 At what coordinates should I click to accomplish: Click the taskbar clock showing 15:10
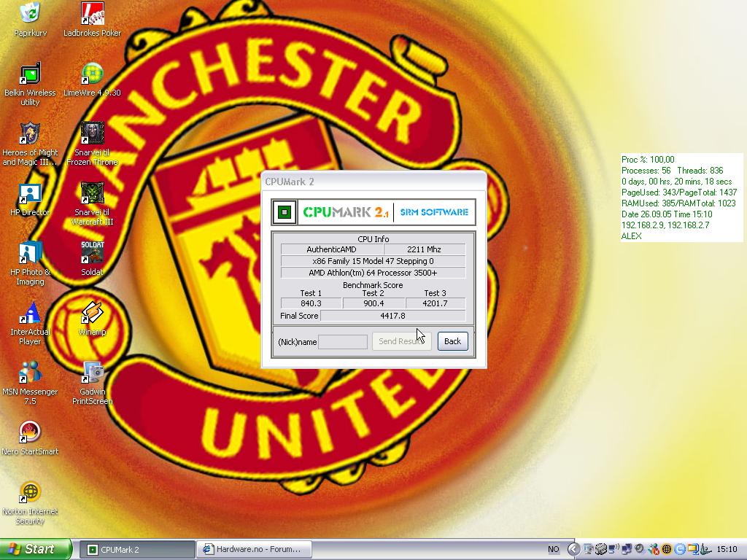tap(727, 550)
